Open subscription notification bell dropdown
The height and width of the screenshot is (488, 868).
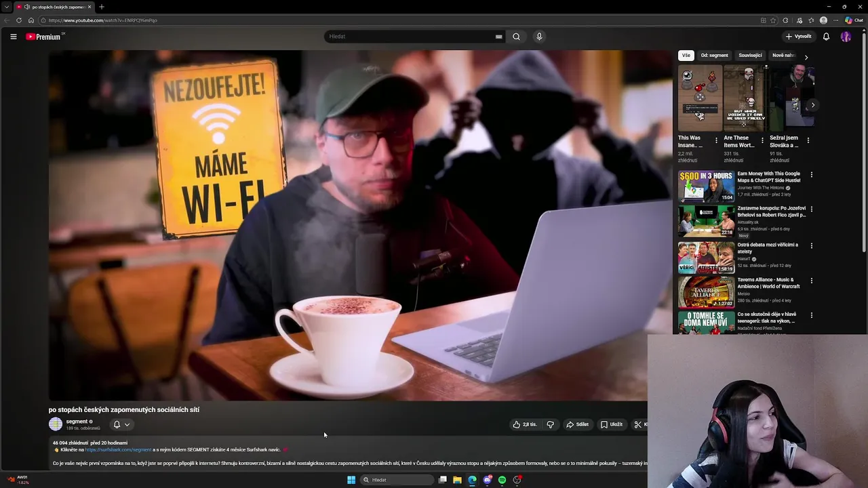pyautogui.click(x=121, y=424)
